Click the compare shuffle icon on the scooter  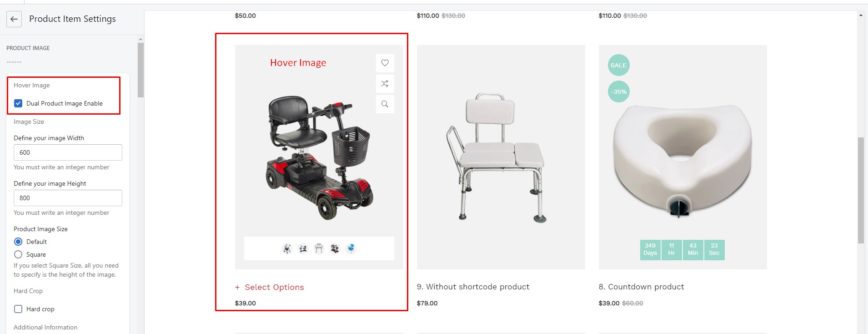pyautogui.click(x=385, y=84)
